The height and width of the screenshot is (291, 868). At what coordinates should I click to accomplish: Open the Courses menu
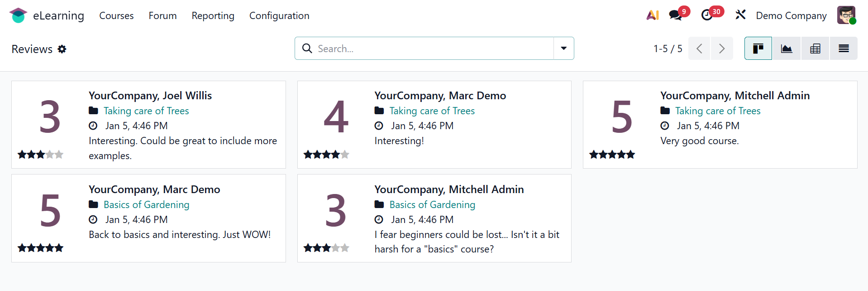click(116, 15)
